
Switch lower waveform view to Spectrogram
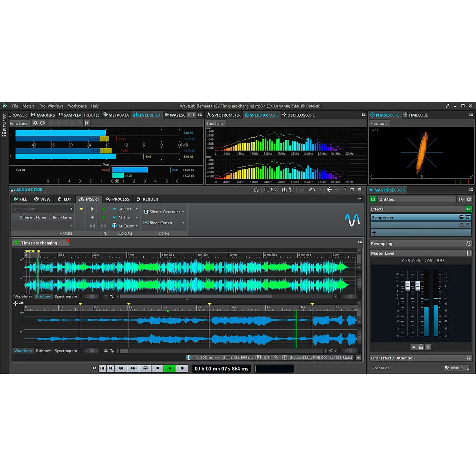point(66,351)
